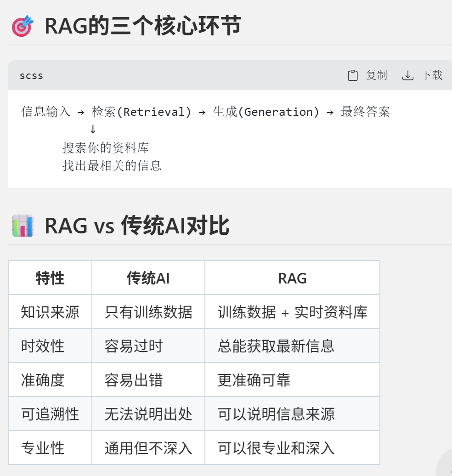Click the heading RAG的三个核心环节
This screenshot has height=476, width=452.
[143, 26]
